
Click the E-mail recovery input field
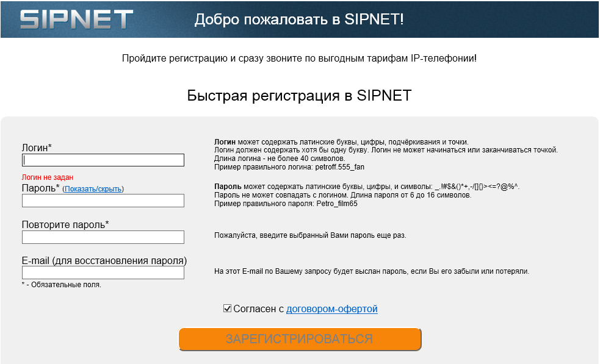[x=103, y=273]
